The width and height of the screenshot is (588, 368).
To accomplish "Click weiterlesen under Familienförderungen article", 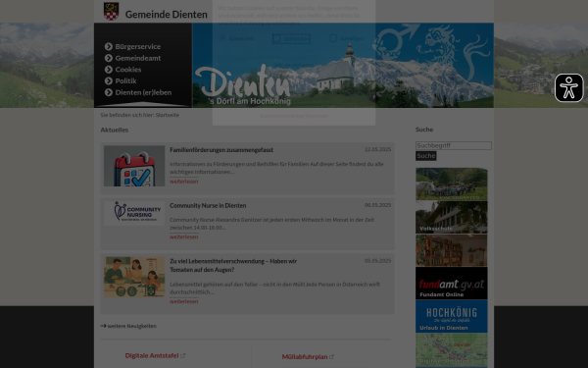I will [184, 181].
